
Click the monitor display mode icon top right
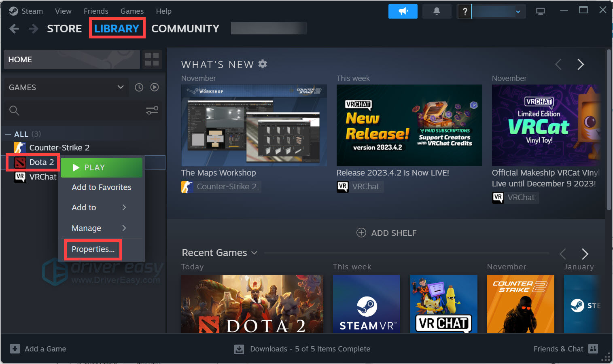pos(540,11)
